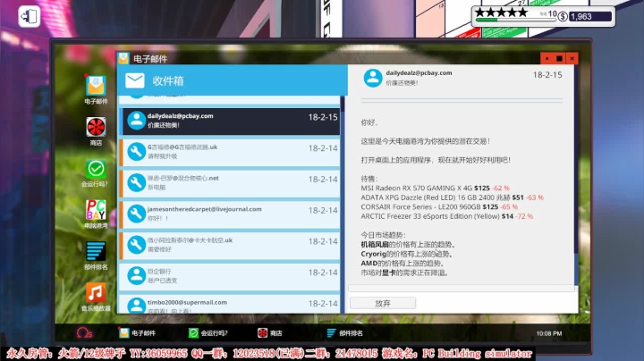Open the 巨企银行 账户已透支 email
The image size is (644, 361).
point(230,276)
